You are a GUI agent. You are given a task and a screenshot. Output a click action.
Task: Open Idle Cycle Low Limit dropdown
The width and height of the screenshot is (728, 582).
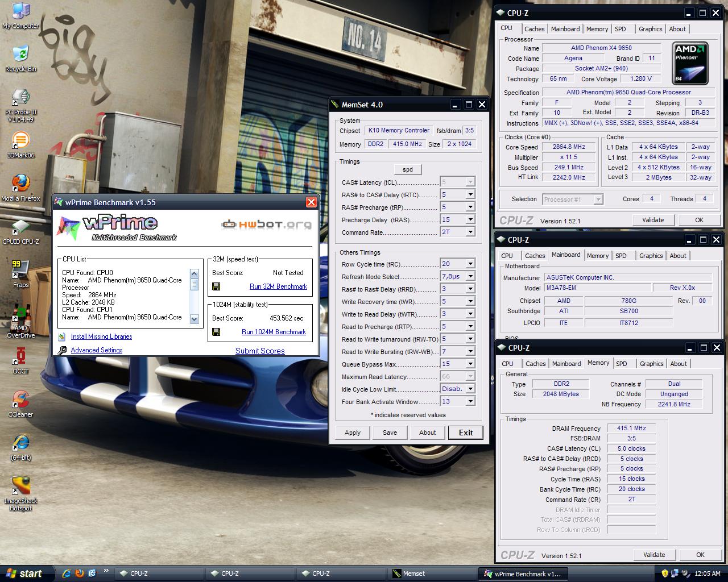(470, 389)
